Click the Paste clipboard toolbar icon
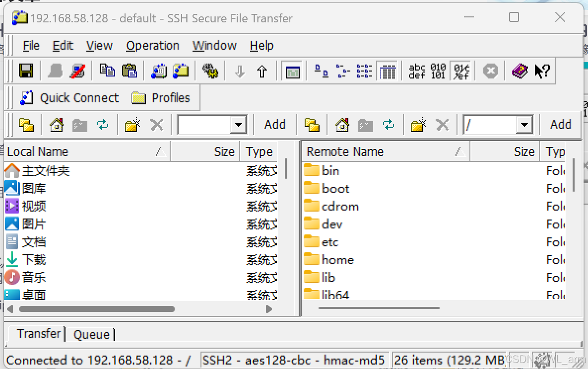The image size is (588, 369). click(130, 71)
